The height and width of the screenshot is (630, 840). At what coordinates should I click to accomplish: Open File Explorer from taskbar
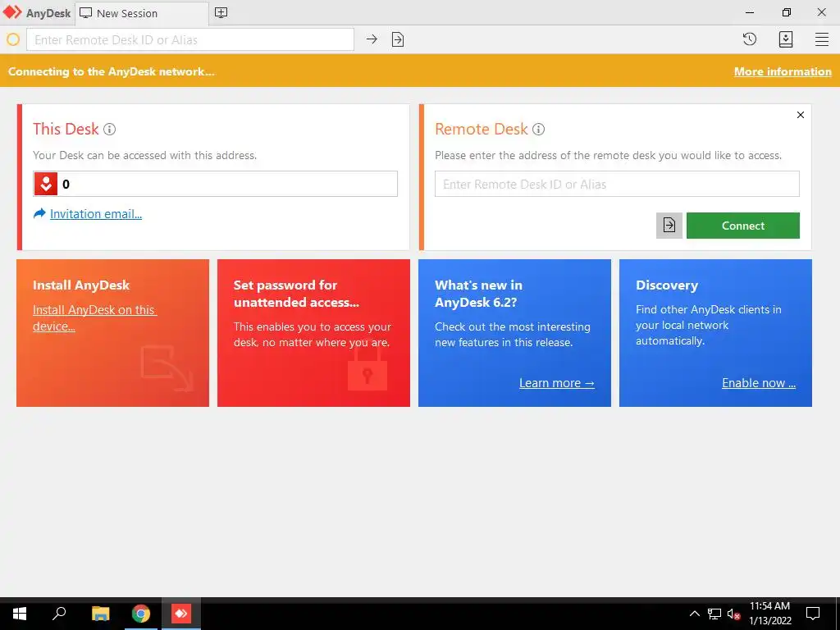100,614
